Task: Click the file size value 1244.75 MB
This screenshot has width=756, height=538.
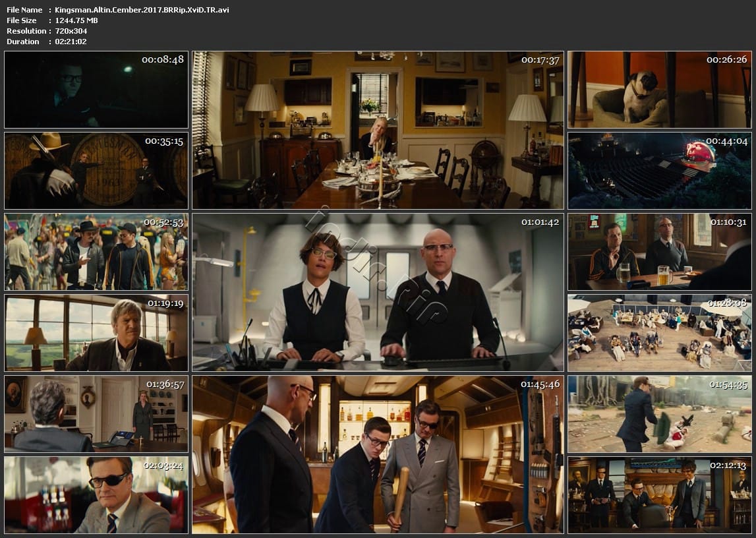Action: tap(76, 20)
